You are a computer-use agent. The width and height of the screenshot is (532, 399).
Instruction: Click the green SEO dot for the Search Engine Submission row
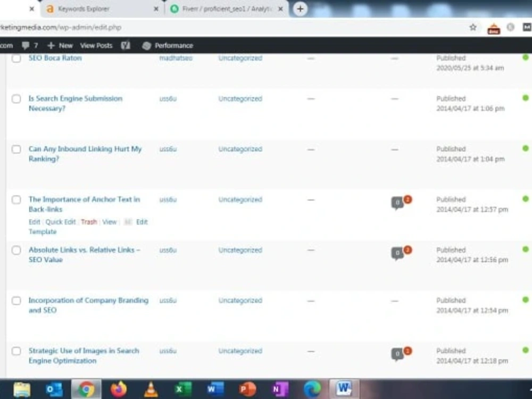(526, 98)
